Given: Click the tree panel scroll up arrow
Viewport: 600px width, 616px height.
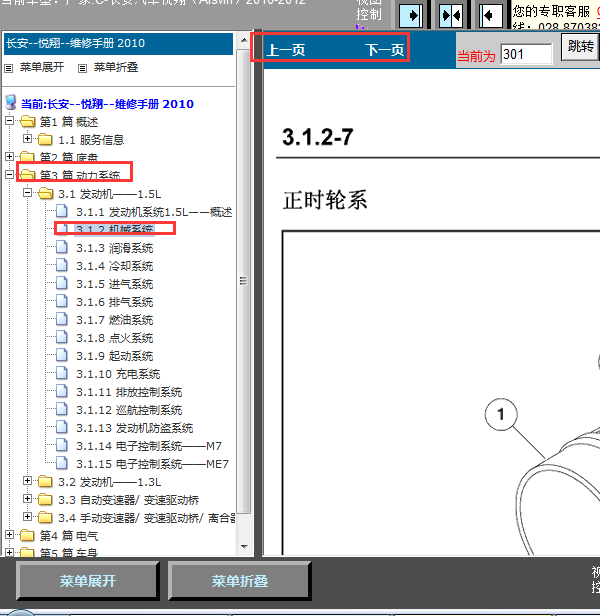Looking at the screenshot, I should point(244,40).
